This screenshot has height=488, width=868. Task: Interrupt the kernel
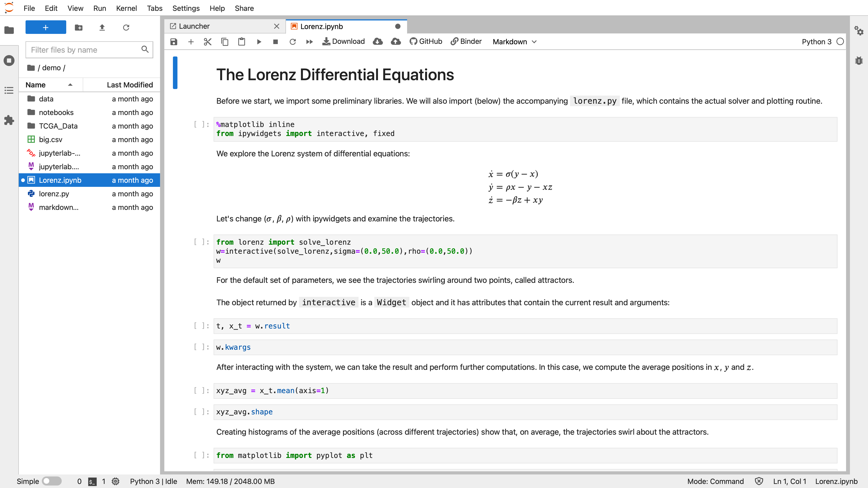coord(276,42)
